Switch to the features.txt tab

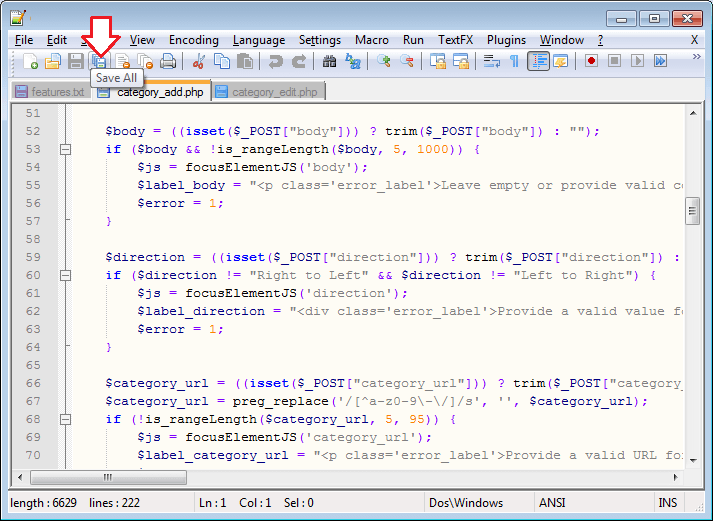pyautogui.click(x=57, y=92)
